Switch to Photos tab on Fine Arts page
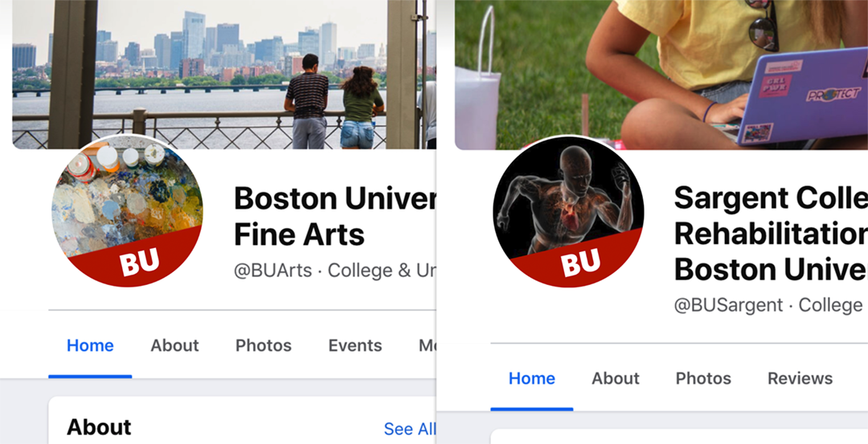This screenshot has width=868, height=444. tap(264, 345)
